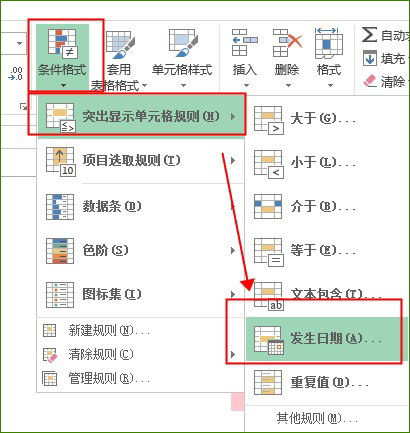
Task: Click 其他规则 more rules option
Action: pyautogui.click(x=317, y=418)
